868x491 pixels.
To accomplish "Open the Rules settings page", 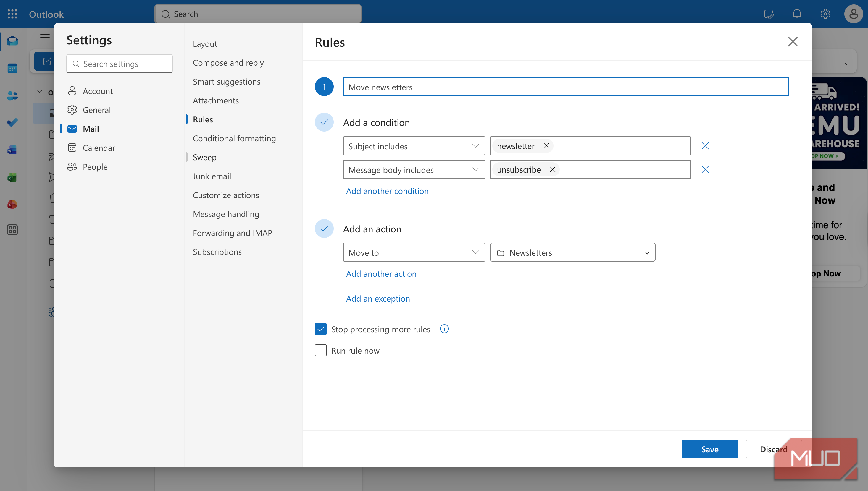I will [x=203, y=119].
